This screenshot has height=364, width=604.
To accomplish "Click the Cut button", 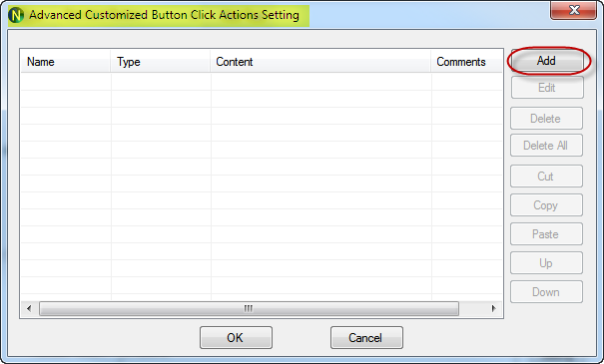I will 546,176.
